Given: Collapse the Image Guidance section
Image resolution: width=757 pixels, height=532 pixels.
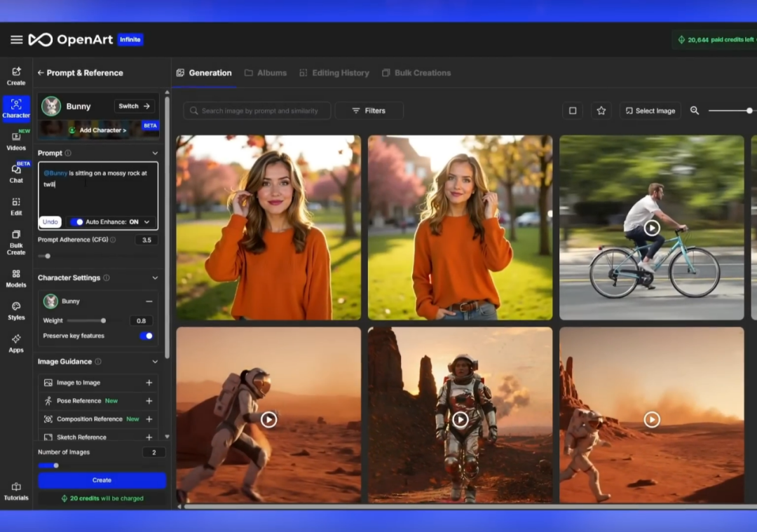Looking at the screenshot, I should click(155, 362).
